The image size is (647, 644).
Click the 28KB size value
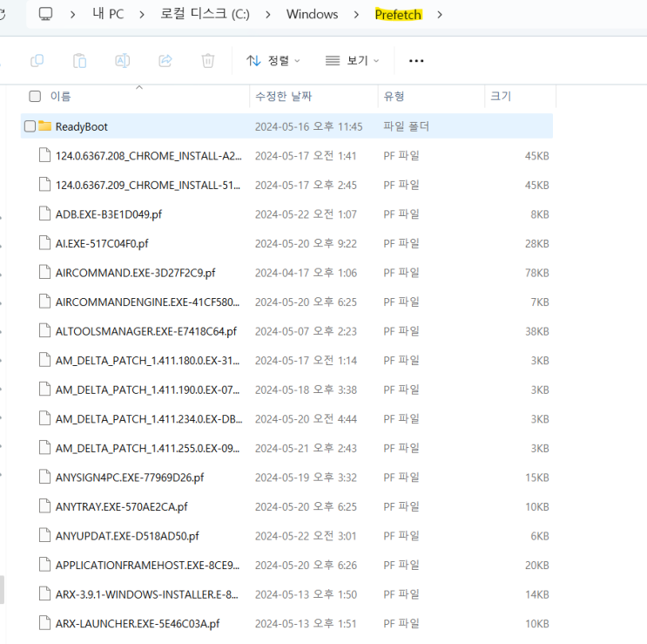(536, 243)
